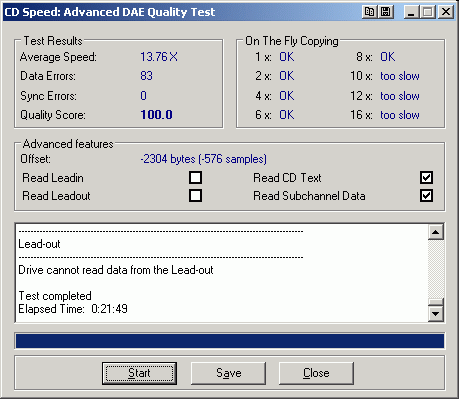
Task: Click the Read Subchannel Data label
Action: pos(309,196)
